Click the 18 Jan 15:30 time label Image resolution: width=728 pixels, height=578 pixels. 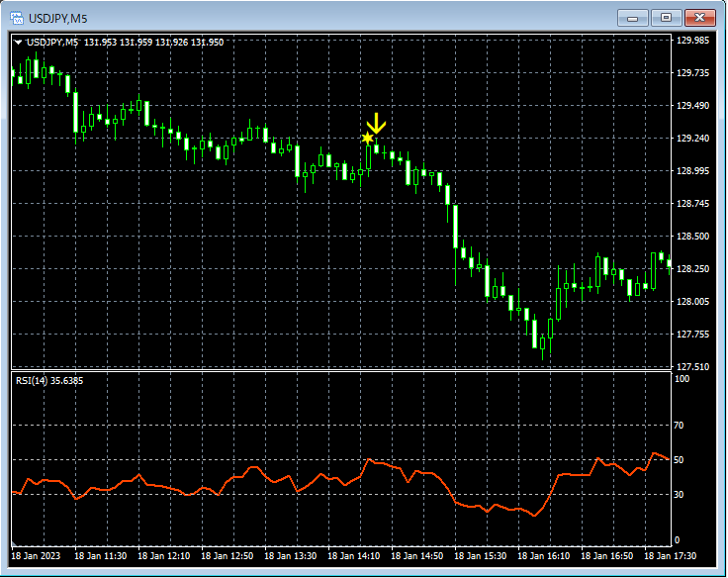[x=481, y=556]
